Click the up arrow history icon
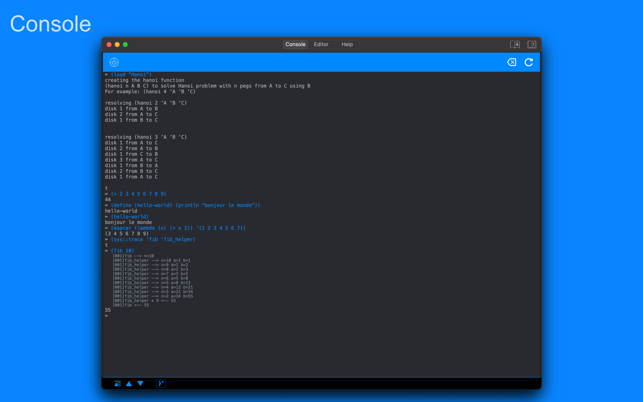Image resolution: width=643 pixels, height=402 pixels. click(129, 383)
